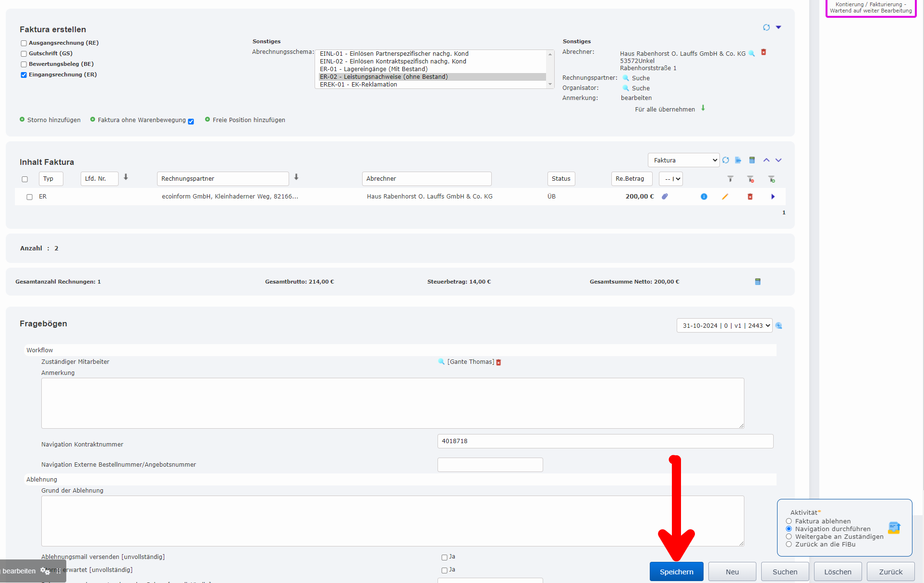Click the refresh icon next to Faktura dropdown
924x583 pixels.
(x=726, y=160)
